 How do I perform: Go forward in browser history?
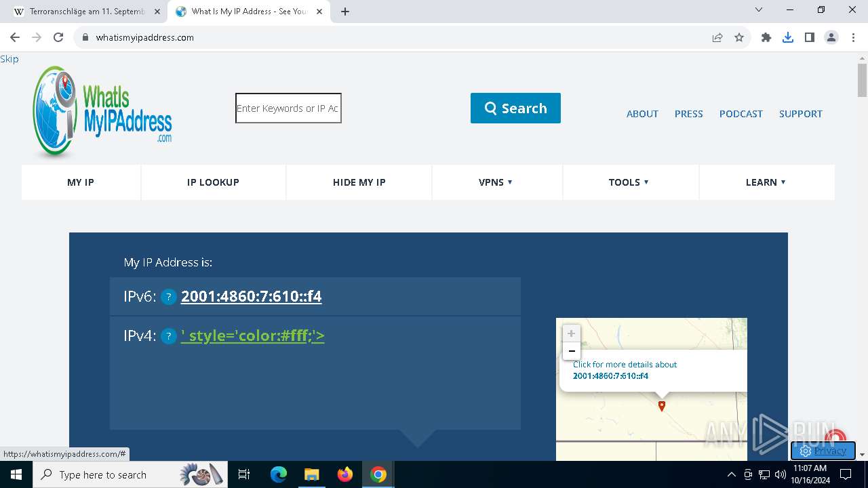37,37
